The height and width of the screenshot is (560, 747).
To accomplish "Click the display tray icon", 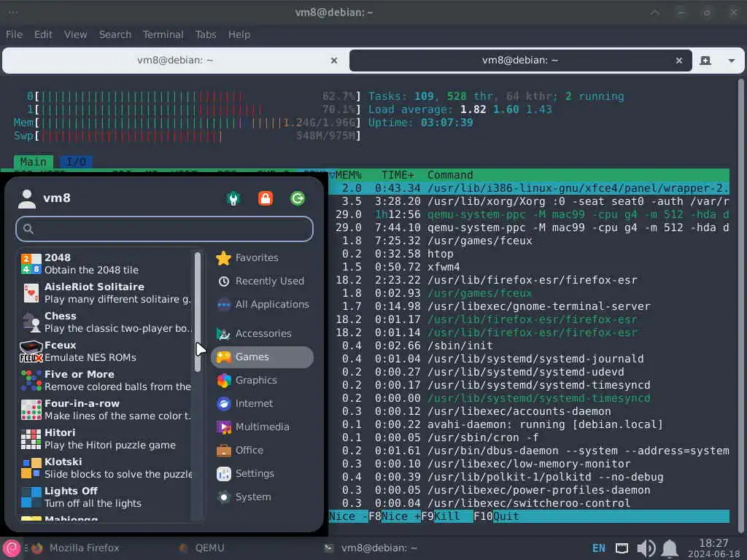I will 622,548.
